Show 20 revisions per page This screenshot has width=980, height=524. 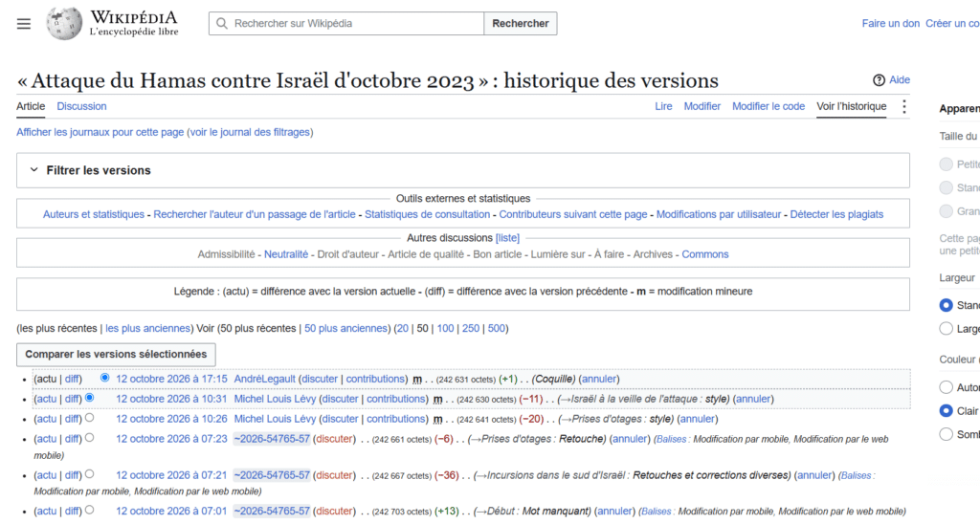(403, 329)
